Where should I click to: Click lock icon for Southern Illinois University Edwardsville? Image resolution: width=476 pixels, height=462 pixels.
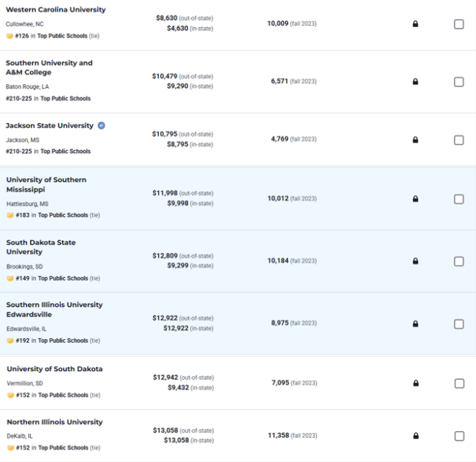pos(415,324)
